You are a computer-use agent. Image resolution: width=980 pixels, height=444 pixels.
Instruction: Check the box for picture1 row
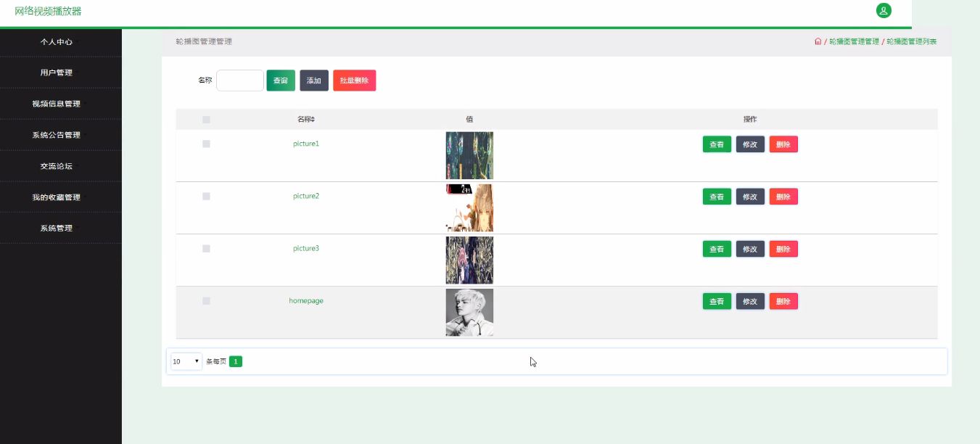click(x=206, y=144)
